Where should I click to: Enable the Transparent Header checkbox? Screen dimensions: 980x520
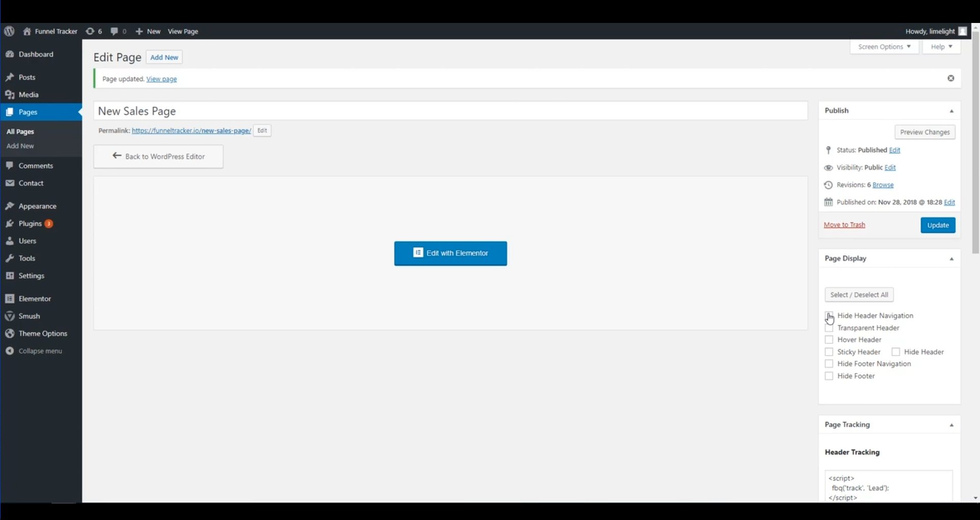pos(828,328)
